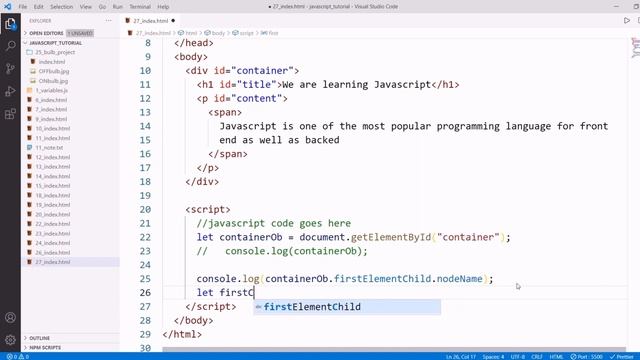Open the Source Control view icon

click(x=10, y=68)
